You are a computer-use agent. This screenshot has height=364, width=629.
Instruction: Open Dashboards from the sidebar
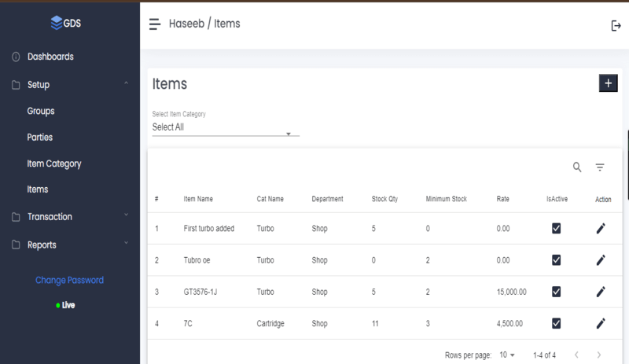coord(50,57)
